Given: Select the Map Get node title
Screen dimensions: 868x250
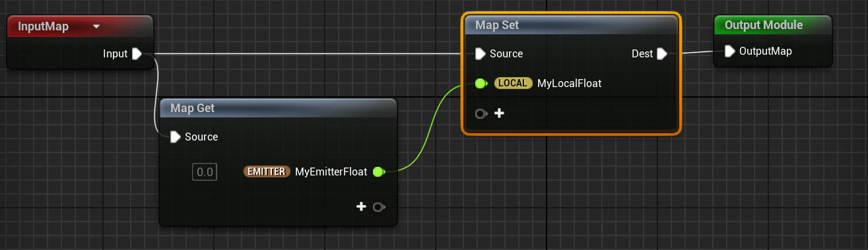Looking at the screenshot, I should click(193, 108).
